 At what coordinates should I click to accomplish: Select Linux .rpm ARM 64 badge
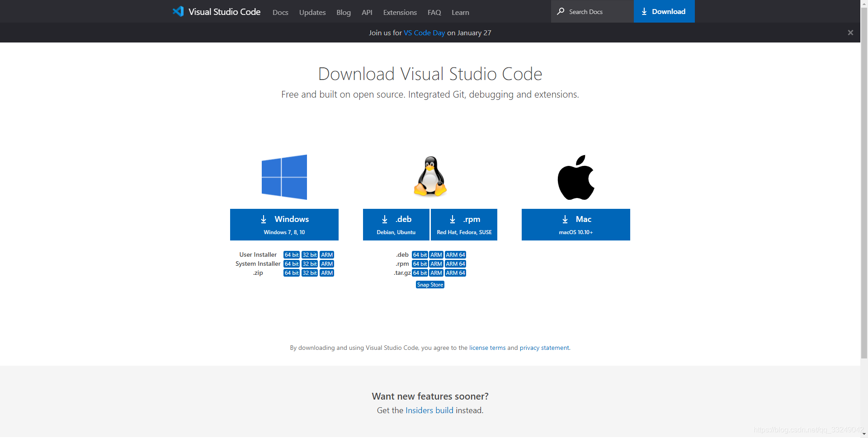click(x=455, y=264)
